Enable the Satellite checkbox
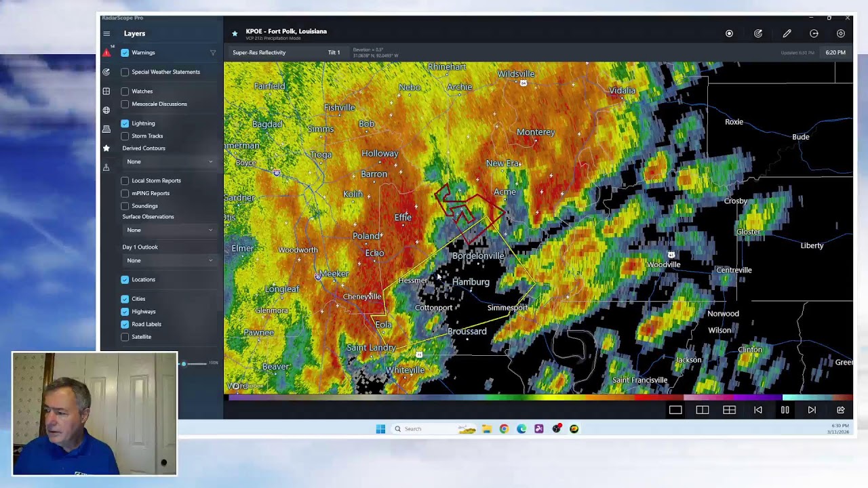Screen dimensions: 868x488 [125, 336]
